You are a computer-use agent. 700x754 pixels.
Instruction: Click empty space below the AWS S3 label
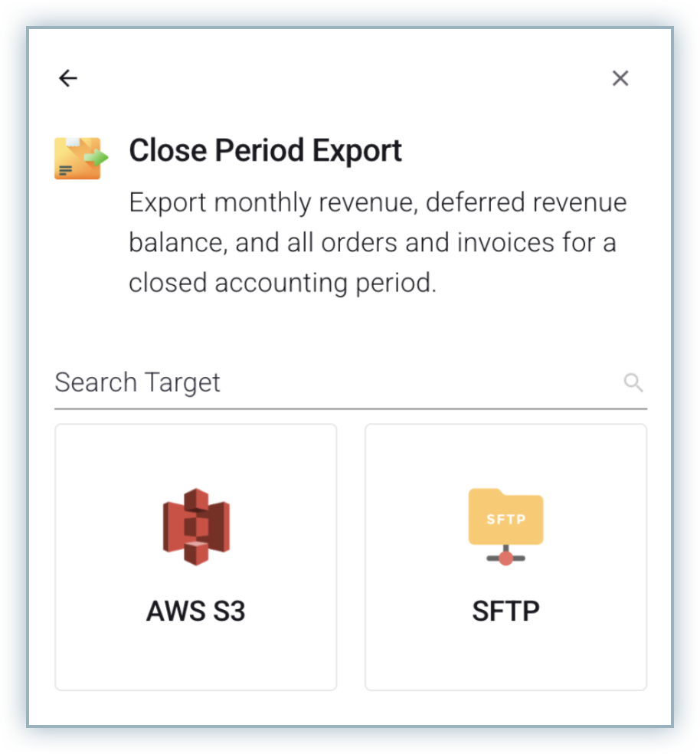196,658
